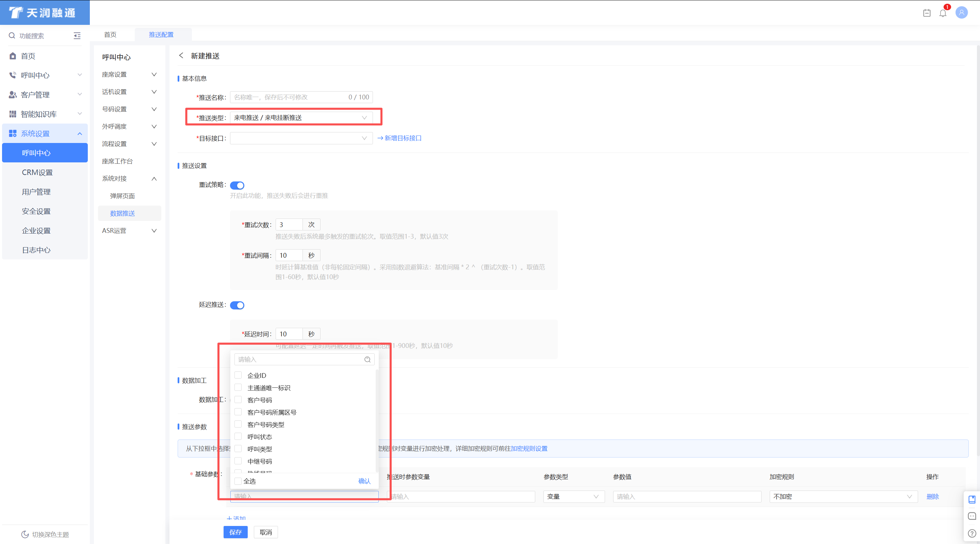This screenshot has height=544, width=980.
Task: Toggle the 延迟推送 switch
Action: point(237,305)
